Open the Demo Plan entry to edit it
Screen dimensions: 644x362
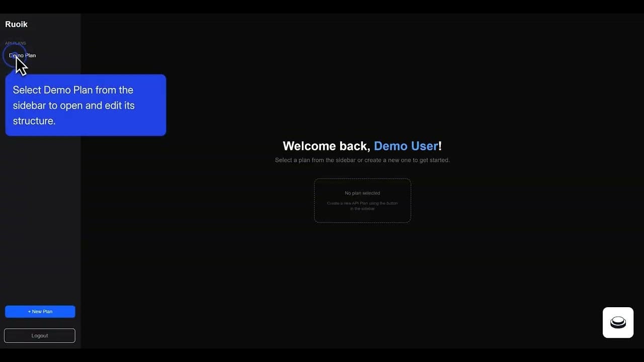click(x=22, y=55)
